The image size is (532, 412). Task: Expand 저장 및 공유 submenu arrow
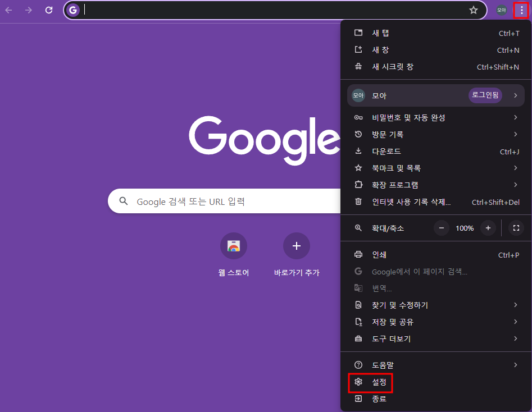pos(515,322)
